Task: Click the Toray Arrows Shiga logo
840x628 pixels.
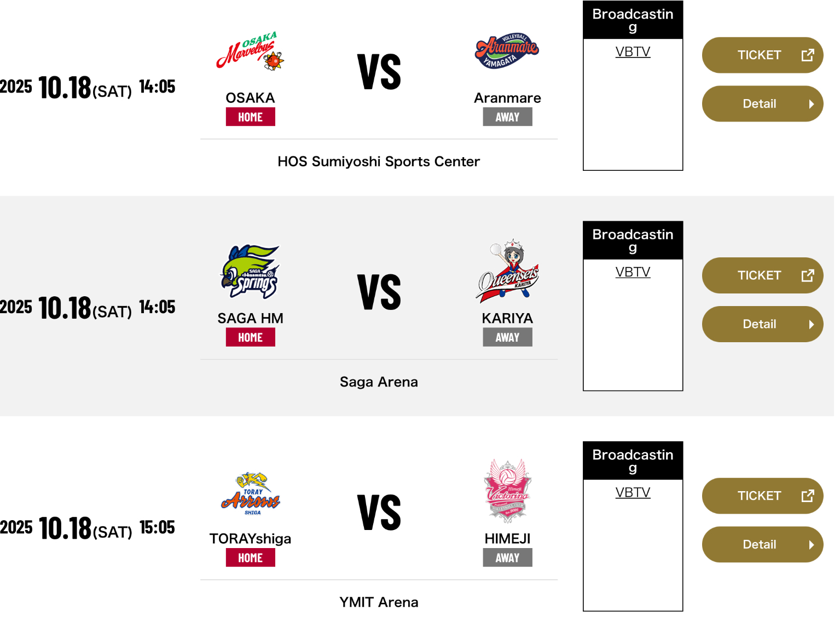Action: pyautogui.click(x=251, y=493)
